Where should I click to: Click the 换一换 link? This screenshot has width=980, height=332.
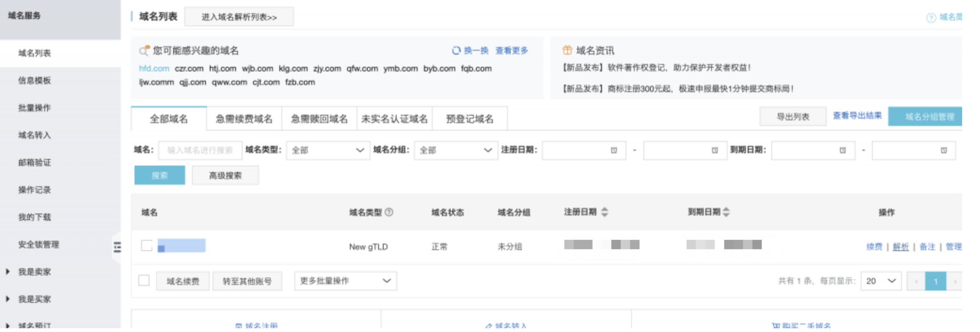476,50
